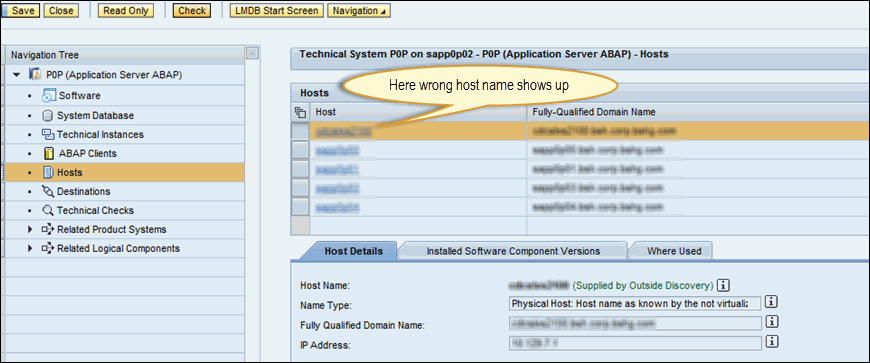This screenshot has height=363, width=870.
Task: Select the Technical Checks magnifier icon
Action: click(x=48, y=210)
